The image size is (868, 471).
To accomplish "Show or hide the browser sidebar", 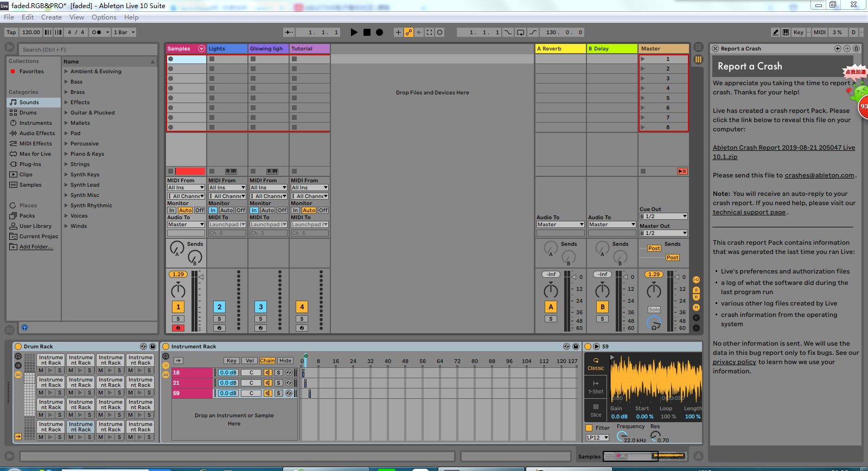I will click(x=10, y=48).
